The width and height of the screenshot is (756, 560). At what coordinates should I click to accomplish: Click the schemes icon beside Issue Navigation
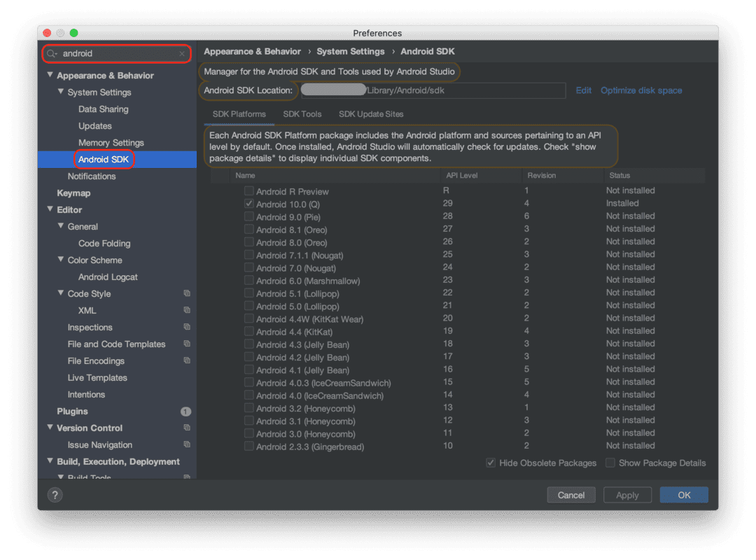pyautogui.click(x=185, y=444)
